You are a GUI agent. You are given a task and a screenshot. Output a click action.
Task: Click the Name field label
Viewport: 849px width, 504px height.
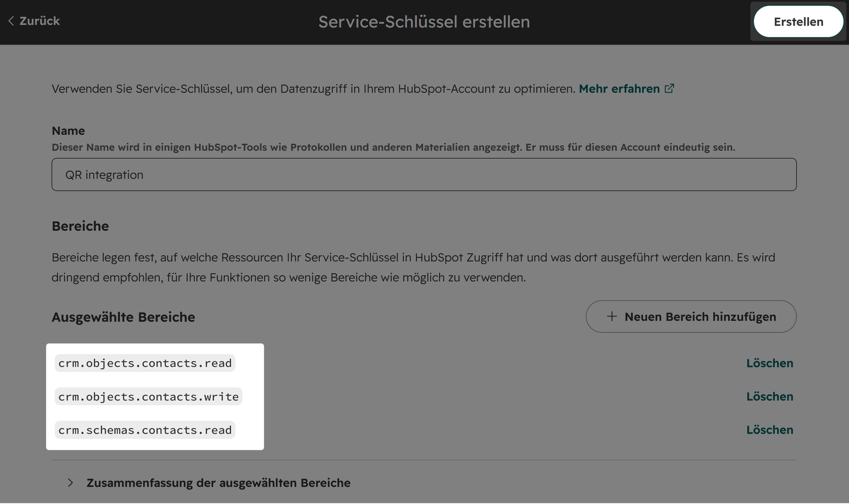coord(68,131)
